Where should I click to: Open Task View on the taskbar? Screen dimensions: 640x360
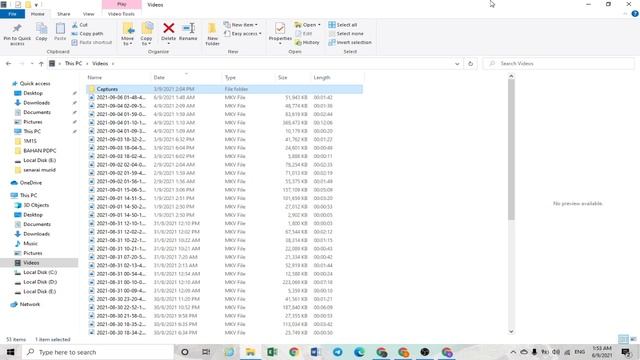(206, 352)
